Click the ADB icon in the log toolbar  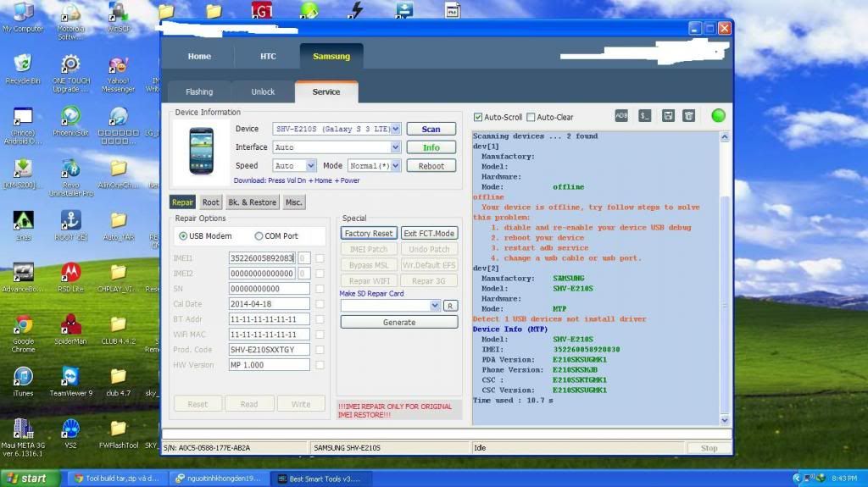tap(621, 116)
